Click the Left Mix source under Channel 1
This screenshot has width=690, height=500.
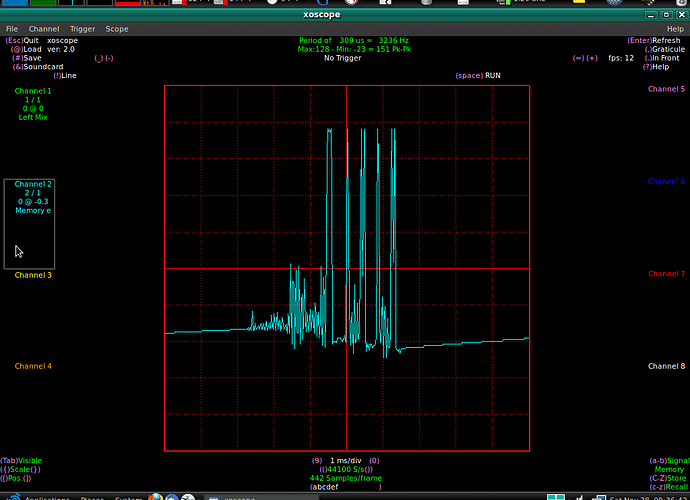coord(33,118)
